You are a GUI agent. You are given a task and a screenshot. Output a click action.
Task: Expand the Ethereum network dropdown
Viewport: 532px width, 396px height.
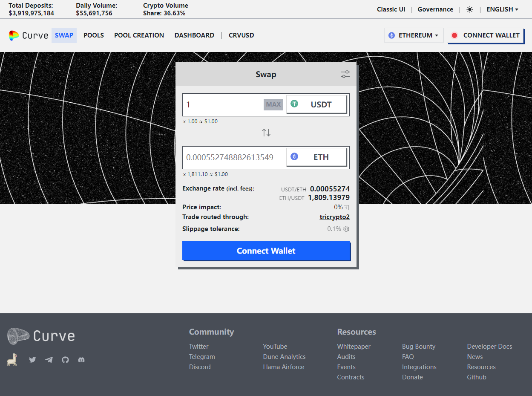tap(414, 35)
